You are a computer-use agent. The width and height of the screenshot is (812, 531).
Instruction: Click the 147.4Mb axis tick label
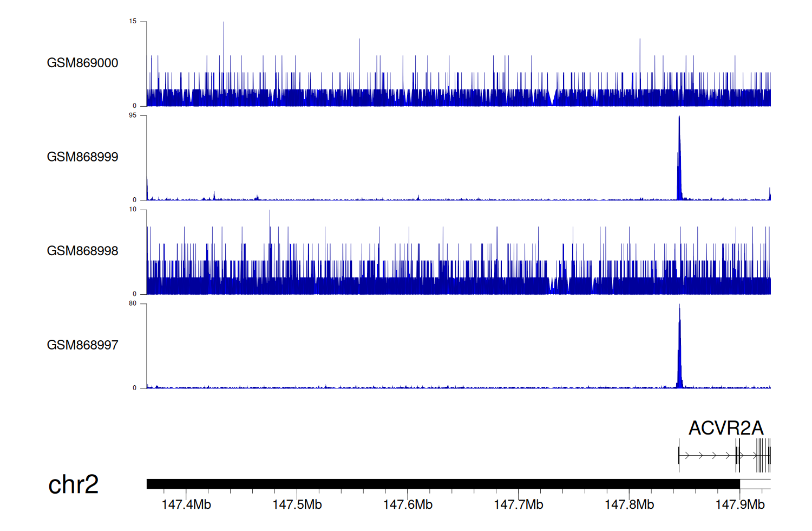(x=186, y=504)
